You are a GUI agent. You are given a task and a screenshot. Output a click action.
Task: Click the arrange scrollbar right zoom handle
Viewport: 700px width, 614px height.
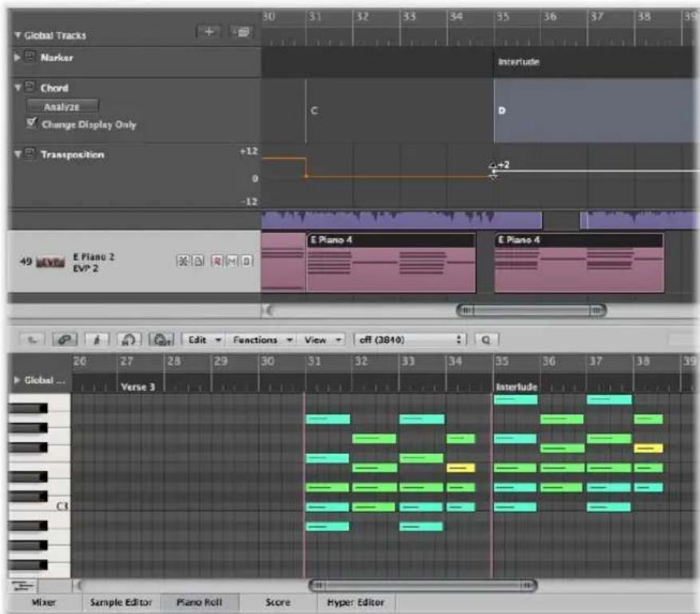(597, 310)
